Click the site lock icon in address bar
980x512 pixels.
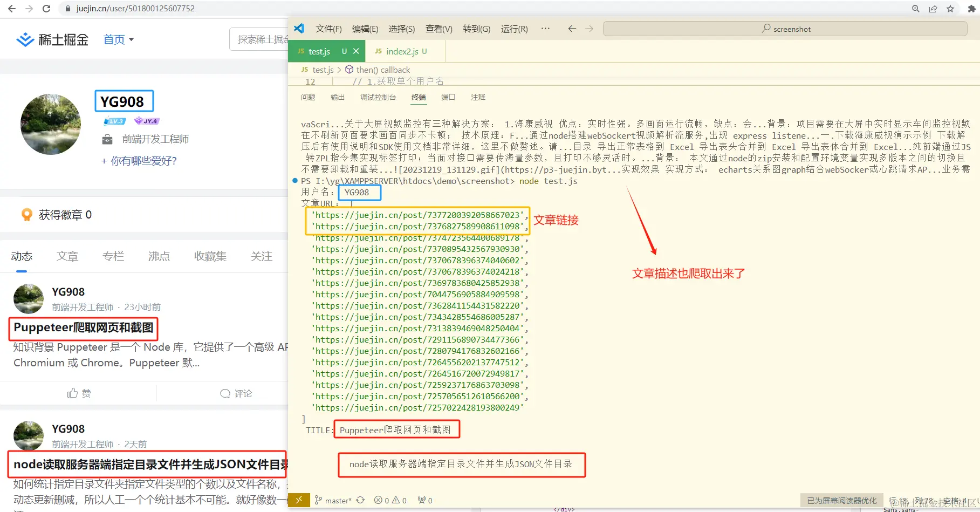coord(68,9)
